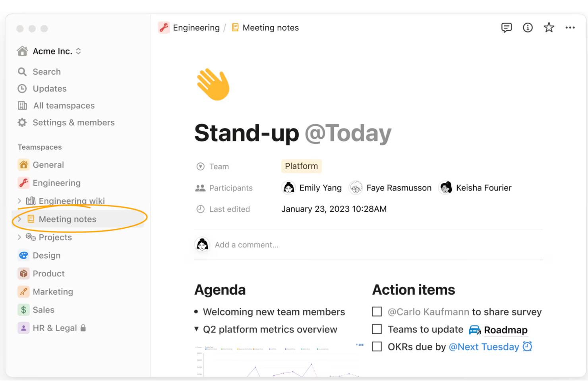Open the Favorites star for this page

coord(549,27)
